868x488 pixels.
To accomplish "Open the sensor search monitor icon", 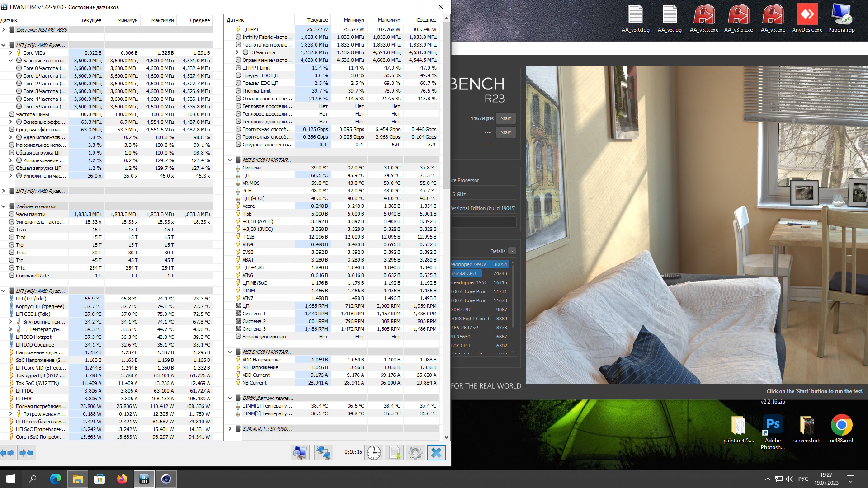I will [300, 453].
